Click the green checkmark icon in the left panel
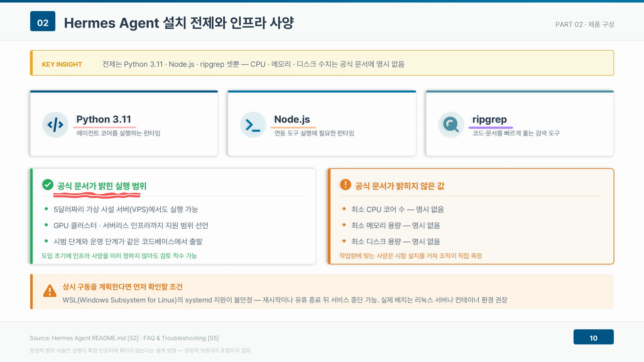 48,185
